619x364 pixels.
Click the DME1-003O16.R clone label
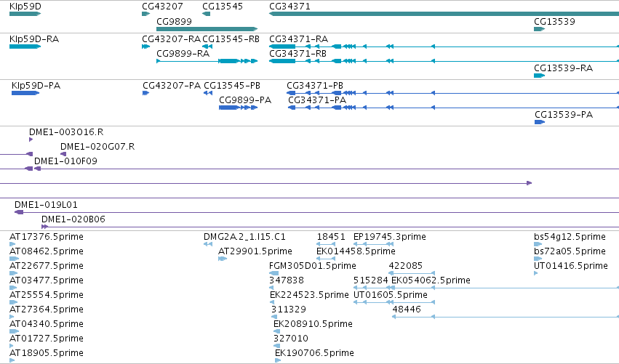click(66, 132)
